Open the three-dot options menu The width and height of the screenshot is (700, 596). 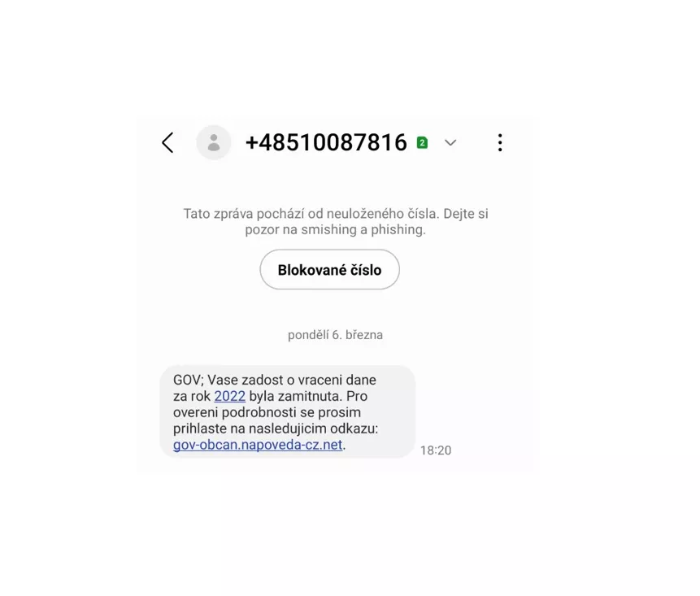[500, 143]
